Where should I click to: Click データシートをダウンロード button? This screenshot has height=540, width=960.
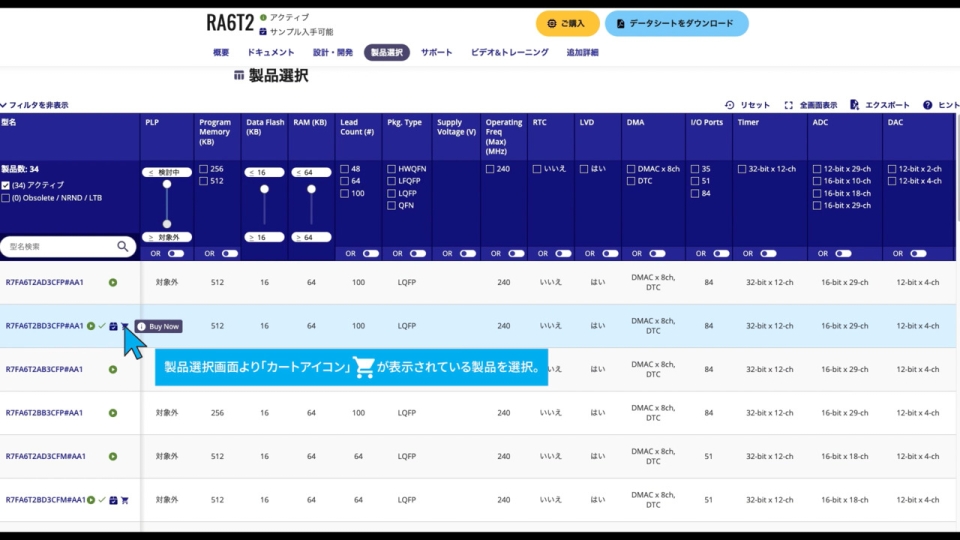(x=676, y=23)
